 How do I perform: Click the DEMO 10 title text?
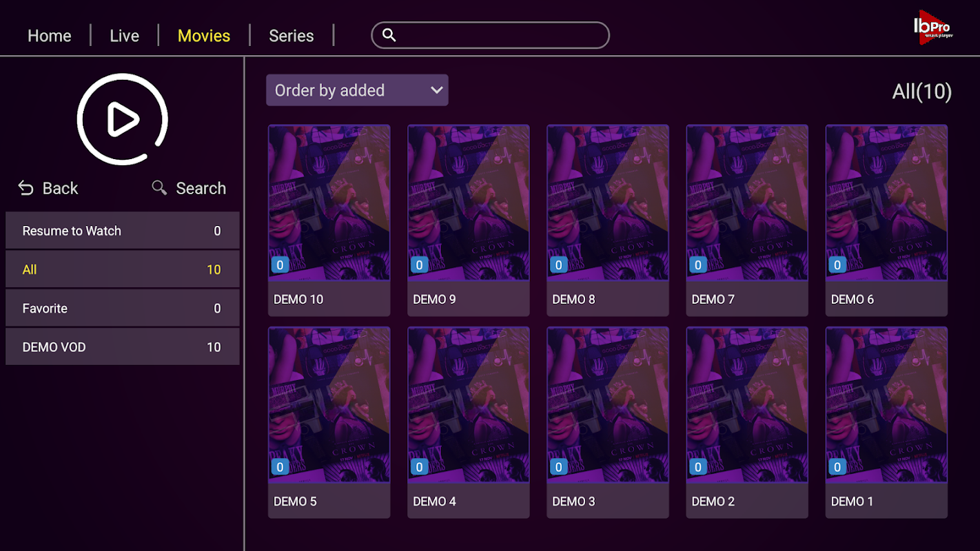(298, 299)
